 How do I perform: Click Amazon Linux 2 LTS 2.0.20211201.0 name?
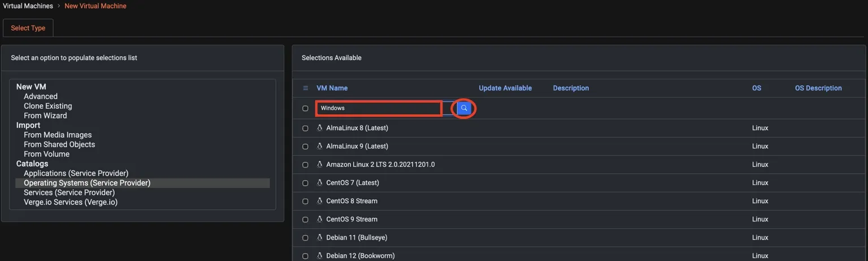[380, 164]
